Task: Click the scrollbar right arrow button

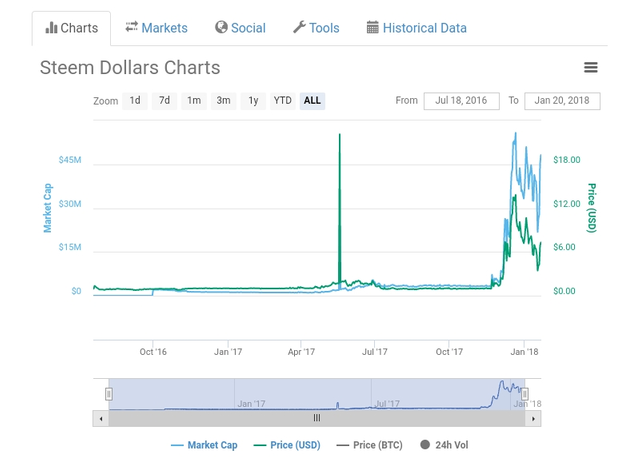Action: tap(533, 419)
